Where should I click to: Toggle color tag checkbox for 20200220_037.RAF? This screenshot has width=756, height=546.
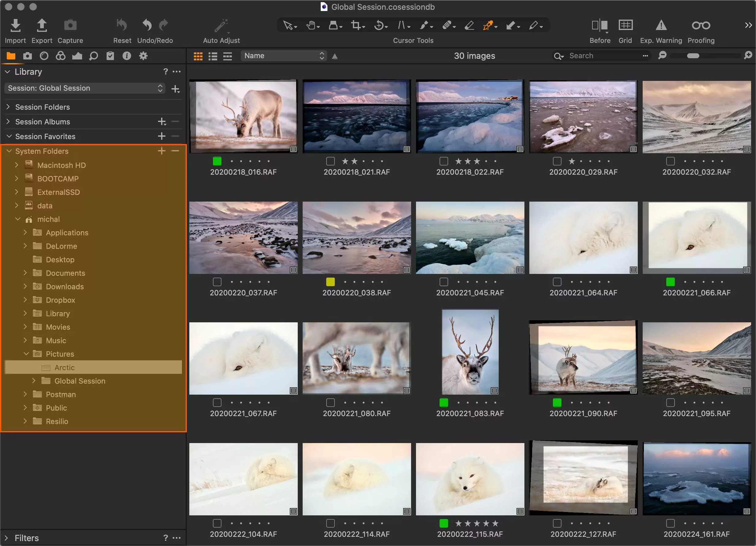click(217, 282)
